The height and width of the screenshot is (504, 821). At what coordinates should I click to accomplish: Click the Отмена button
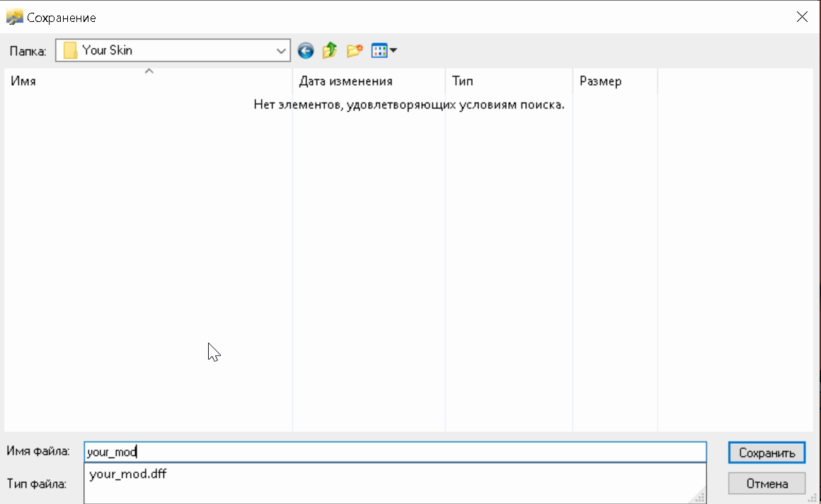767,483
